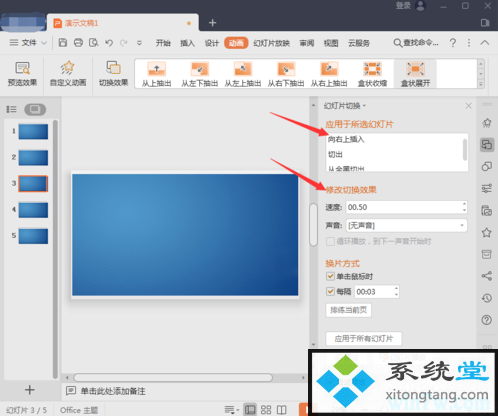Click the undo arrow icon
This screenshot has width=498, height=416.
(109, 43)
